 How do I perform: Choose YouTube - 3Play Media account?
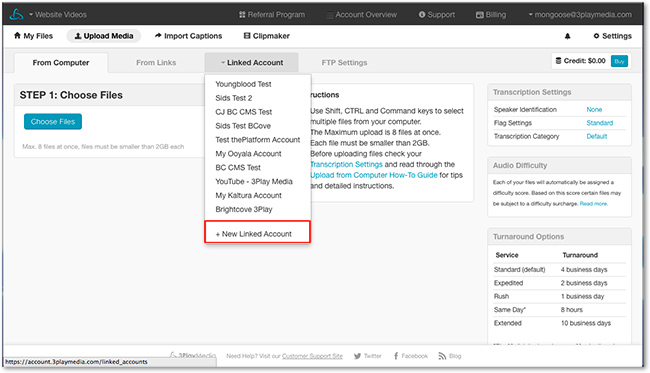254,182
